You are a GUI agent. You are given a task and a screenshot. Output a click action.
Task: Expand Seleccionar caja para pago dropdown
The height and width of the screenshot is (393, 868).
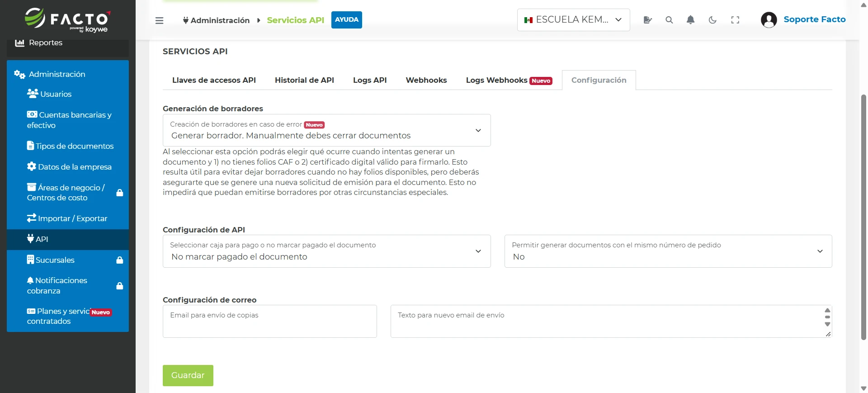pos(326,251)
